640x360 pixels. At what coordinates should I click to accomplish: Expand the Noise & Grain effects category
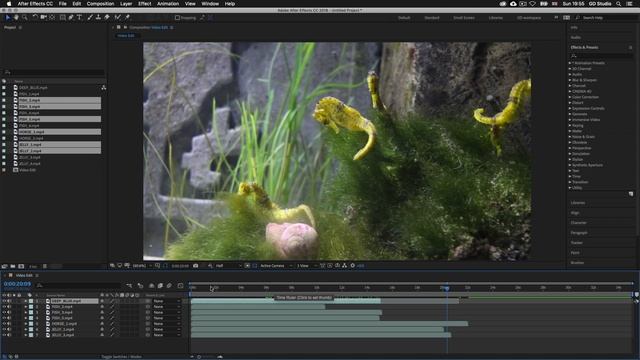570,137
